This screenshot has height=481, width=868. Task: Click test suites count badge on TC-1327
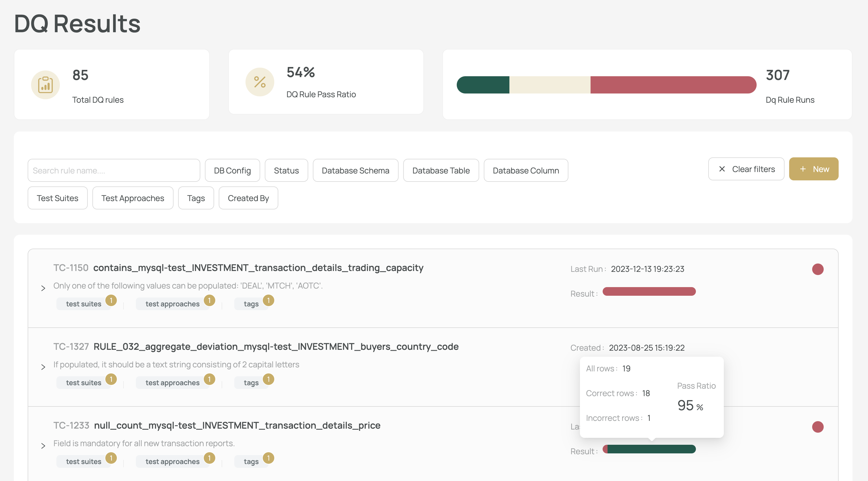(111, 379)
